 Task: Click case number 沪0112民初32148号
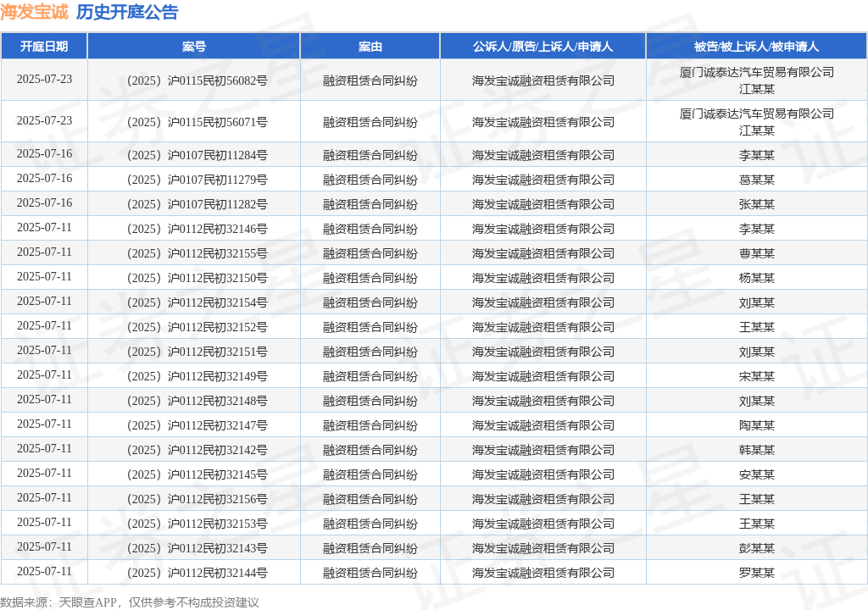click(197, 402)
